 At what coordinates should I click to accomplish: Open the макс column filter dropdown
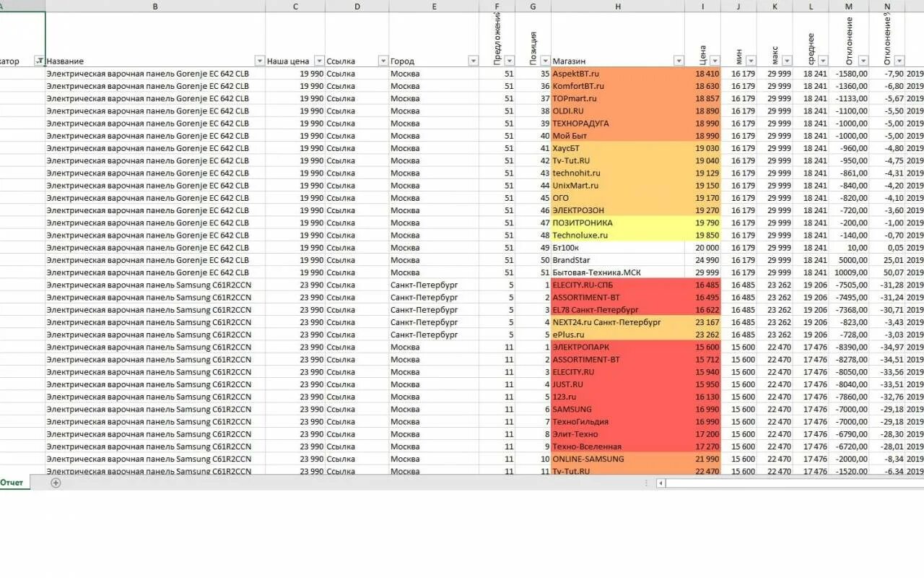(x=787, y=61)
